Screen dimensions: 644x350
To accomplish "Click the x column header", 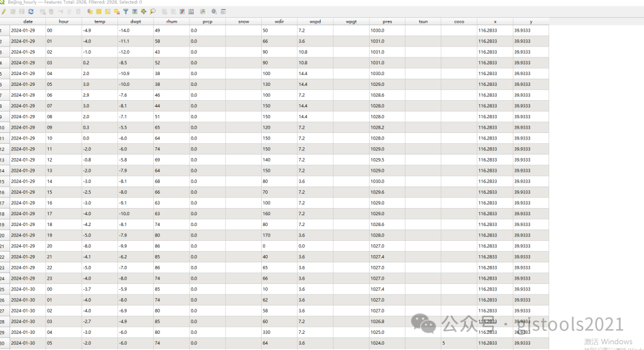I will (495, 21).
